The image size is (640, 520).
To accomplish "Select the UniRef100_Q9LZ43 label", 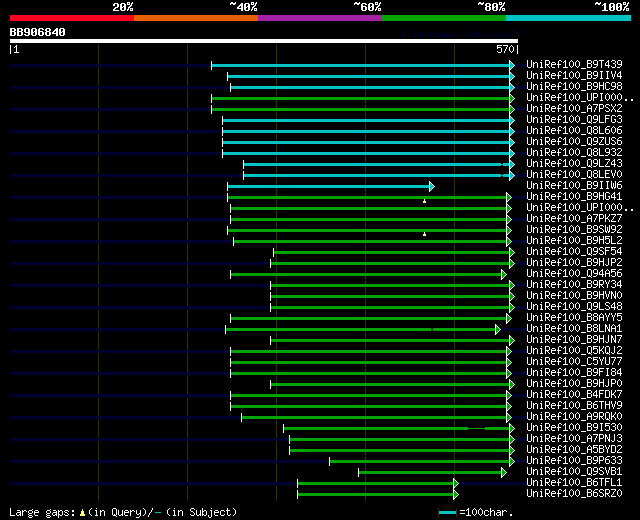I will pos(574,164).
